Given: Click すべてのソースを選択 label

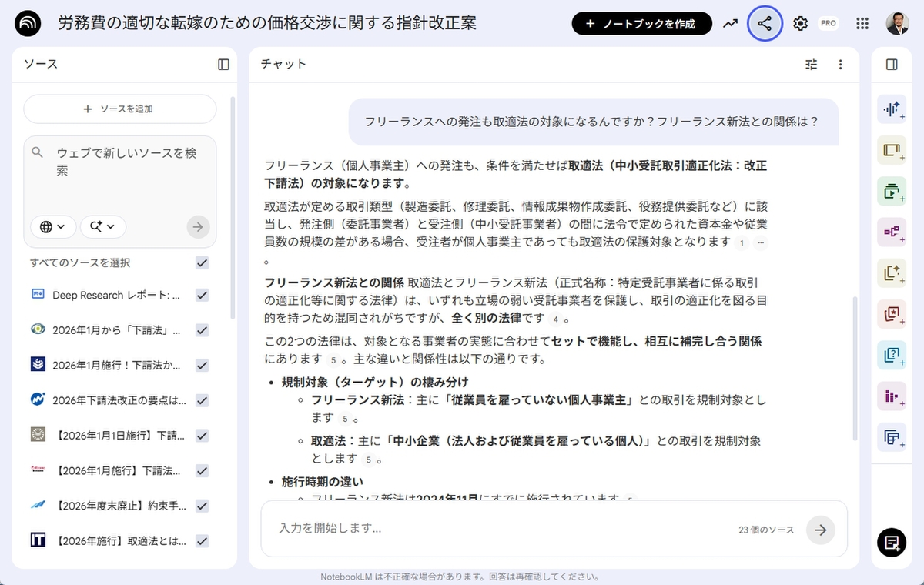Looking at the screenshot, I should click(80, 262).
